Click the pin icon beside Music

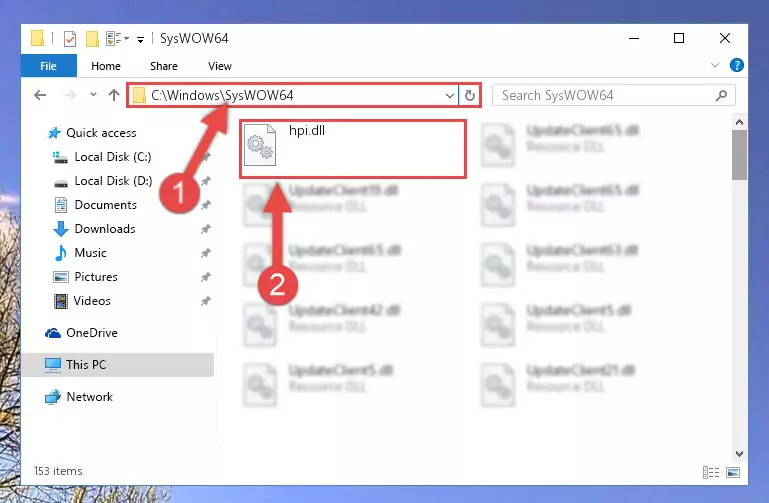[x=205, y=253]
